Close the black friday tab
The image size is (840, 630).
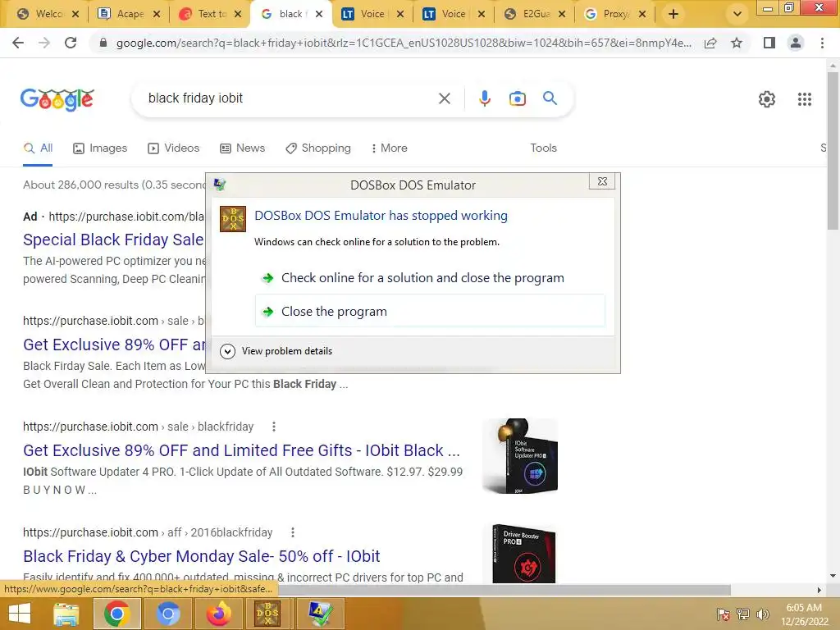(319, 15)
